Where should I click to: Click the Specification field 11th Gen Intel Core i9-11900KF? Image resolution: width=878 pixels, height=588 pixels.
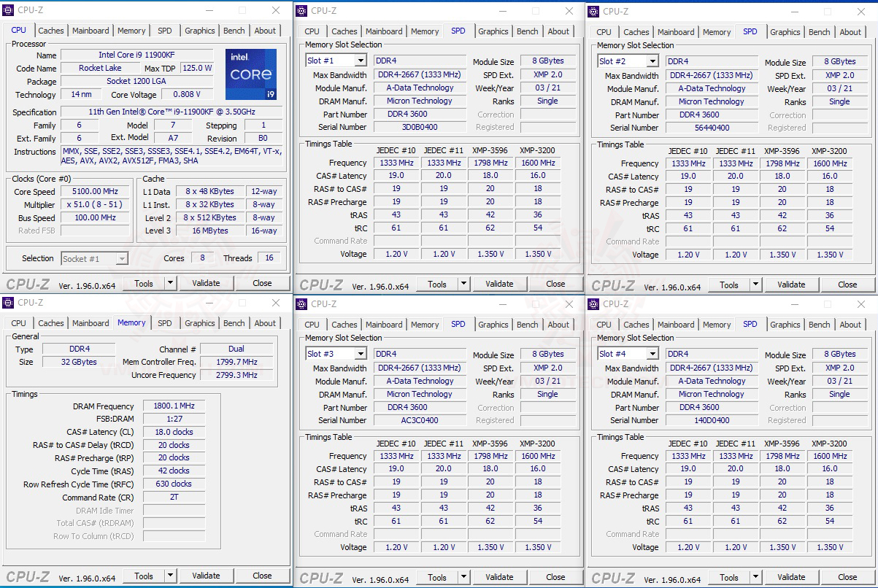tap(172, 112)
